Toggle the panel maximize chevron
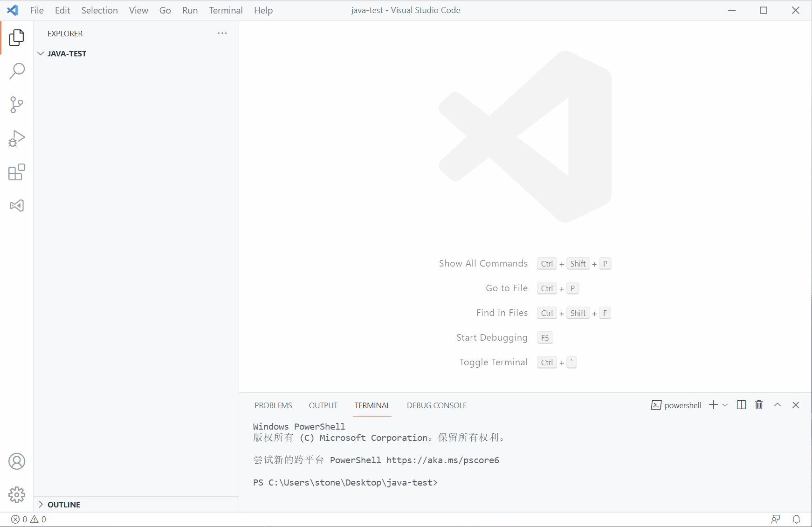The image size is (812, 527). (777, 405)
